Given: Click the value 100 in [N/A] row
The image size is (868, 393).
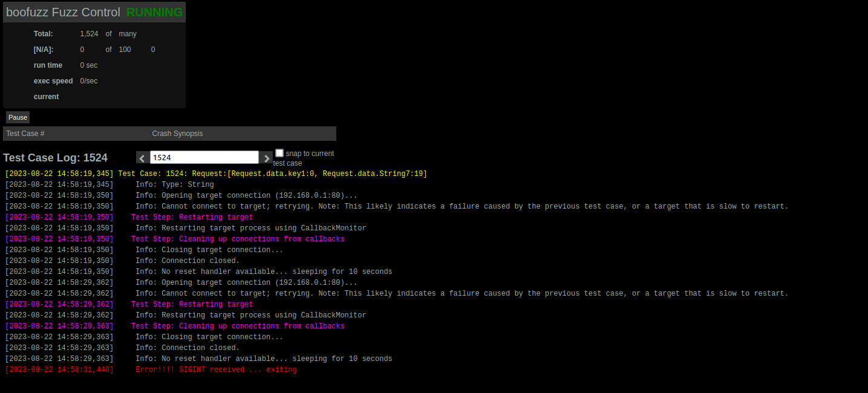Looking at the screenshot, I should pyautogui.click(x=125, y=50).
